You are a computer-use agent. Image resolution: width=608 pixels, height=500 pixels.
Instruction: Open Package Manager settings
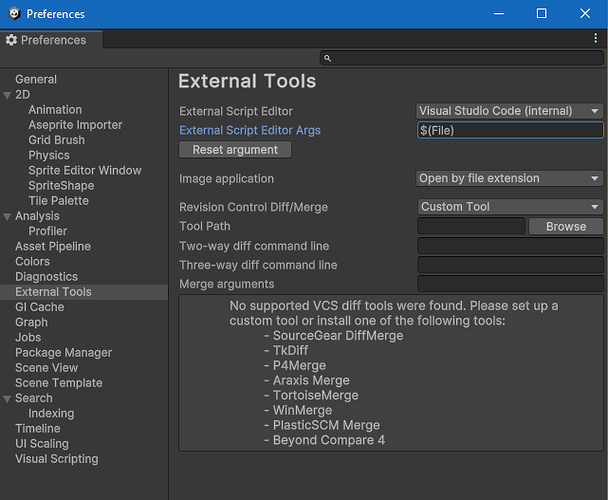click(63, 353)
